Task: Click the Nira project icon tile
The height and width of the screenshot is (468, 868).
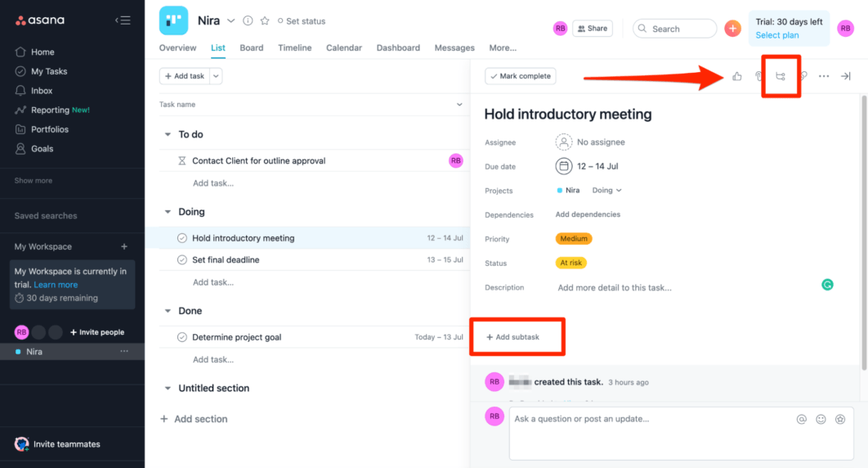Action: click(x=173, y=20)
